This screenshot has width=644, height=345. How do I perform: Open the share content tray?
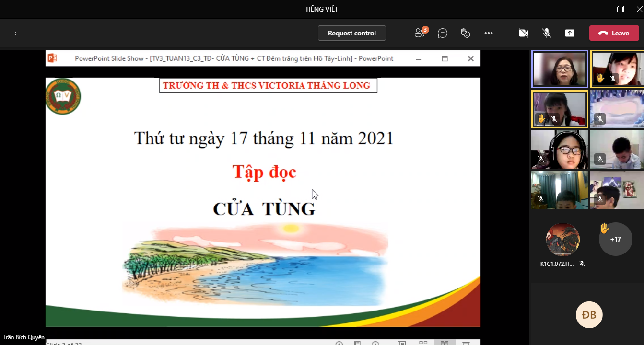[x=569, y=33]
